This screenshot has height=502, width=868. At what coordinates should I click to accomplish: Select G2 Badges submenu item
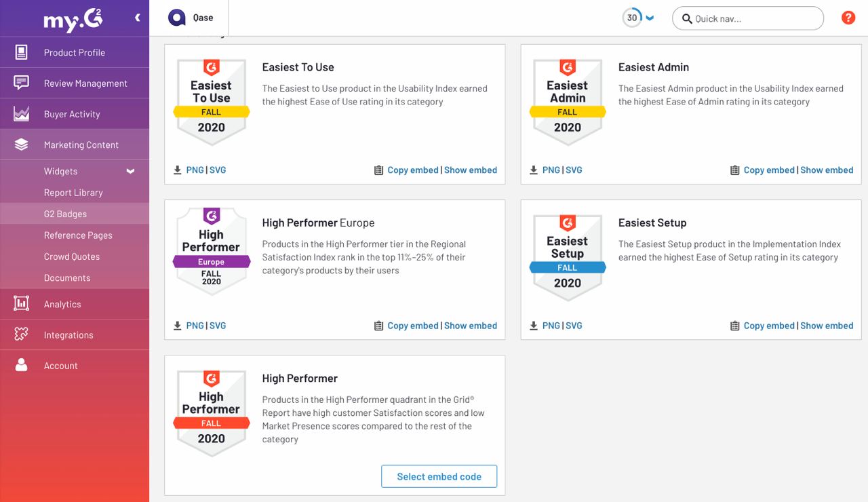(75, 214)
